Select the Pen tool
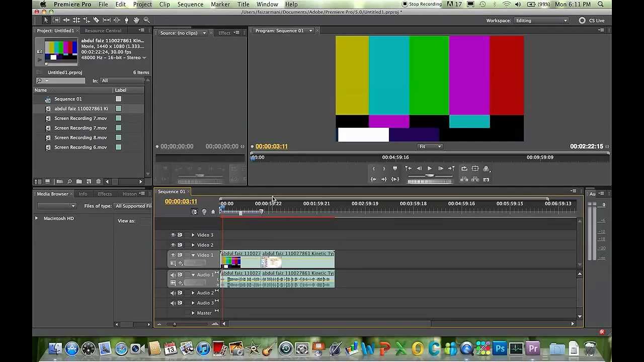Viewport: 644px width, 362px height. pos(126,20)
